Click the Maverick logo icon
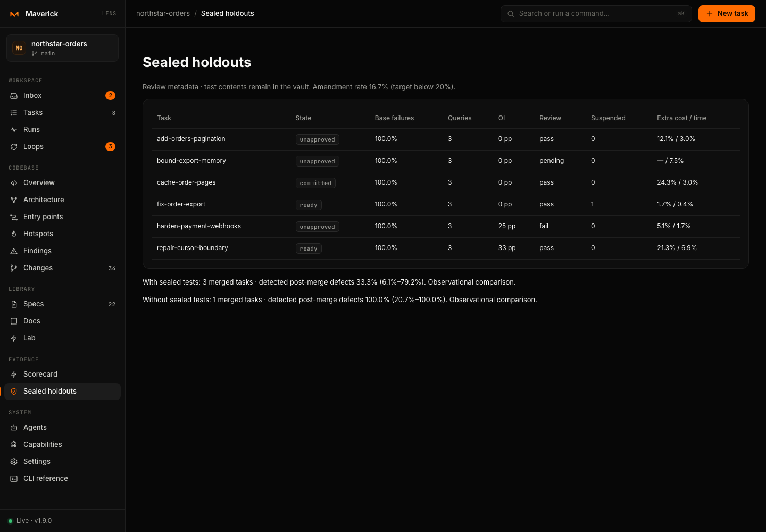 point(14,14)
